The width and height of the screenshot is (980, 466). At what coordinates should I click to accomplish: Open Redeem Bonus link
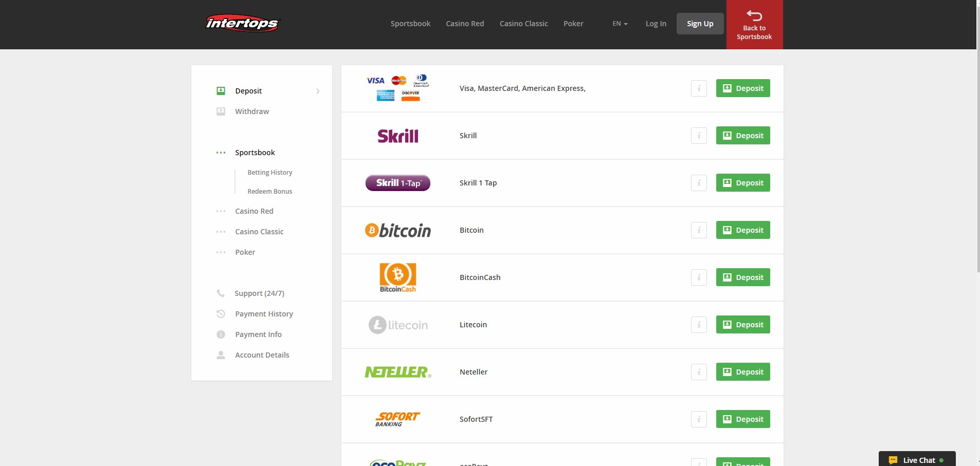270,192
